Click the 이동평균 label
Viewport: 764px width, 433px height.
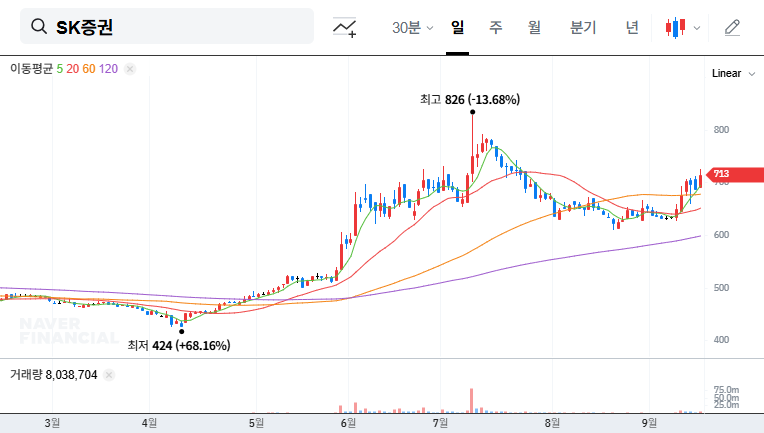(x=32, y=69)
